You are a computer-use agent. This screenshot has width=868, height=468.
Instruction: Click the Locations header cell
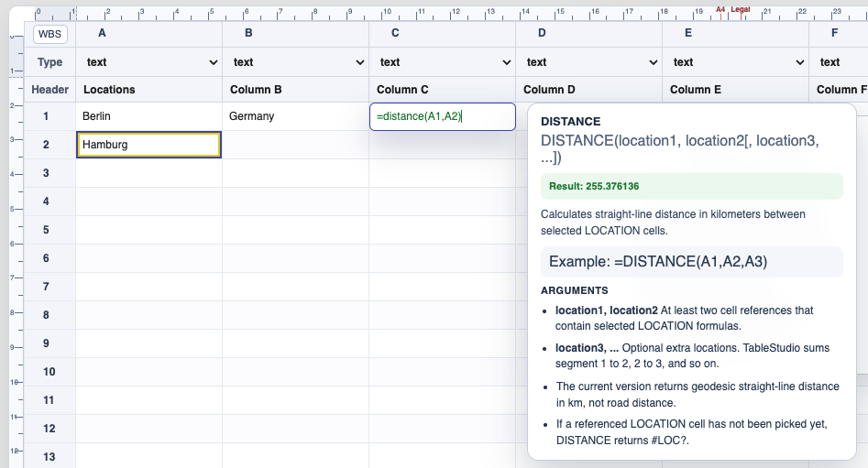point(148,90)
